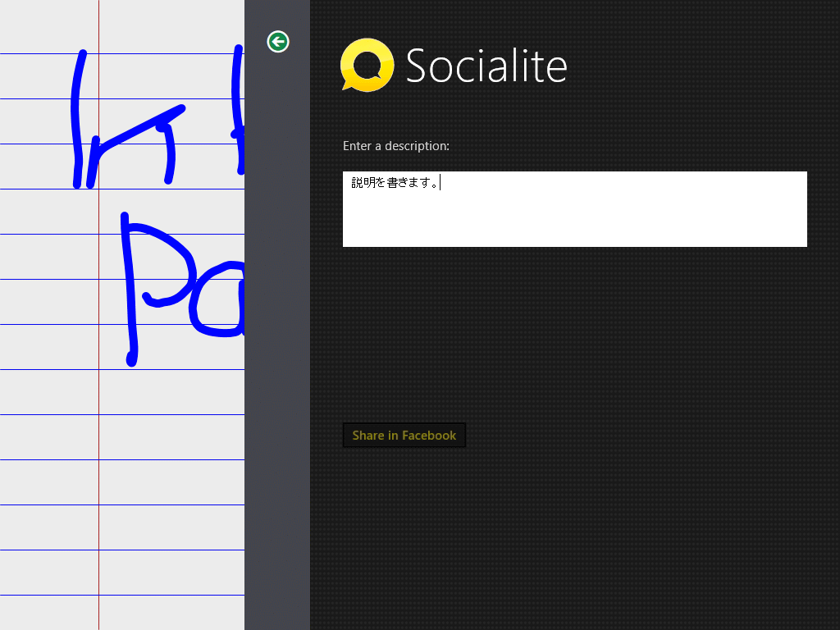Tap blank ruled lines below the handwriting
The height and width of the screenshot is (630, 840).
pos(172,484)
